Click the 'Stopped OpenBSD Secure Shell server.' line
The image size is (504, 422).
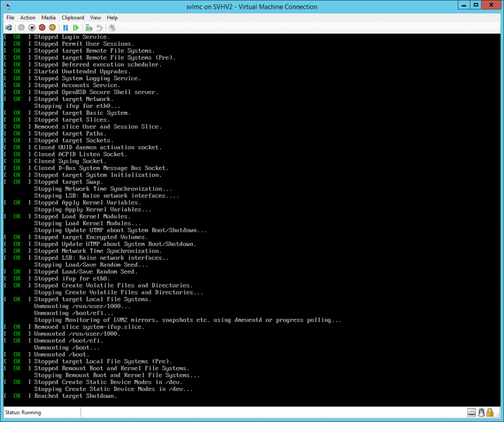pos(96,92)
